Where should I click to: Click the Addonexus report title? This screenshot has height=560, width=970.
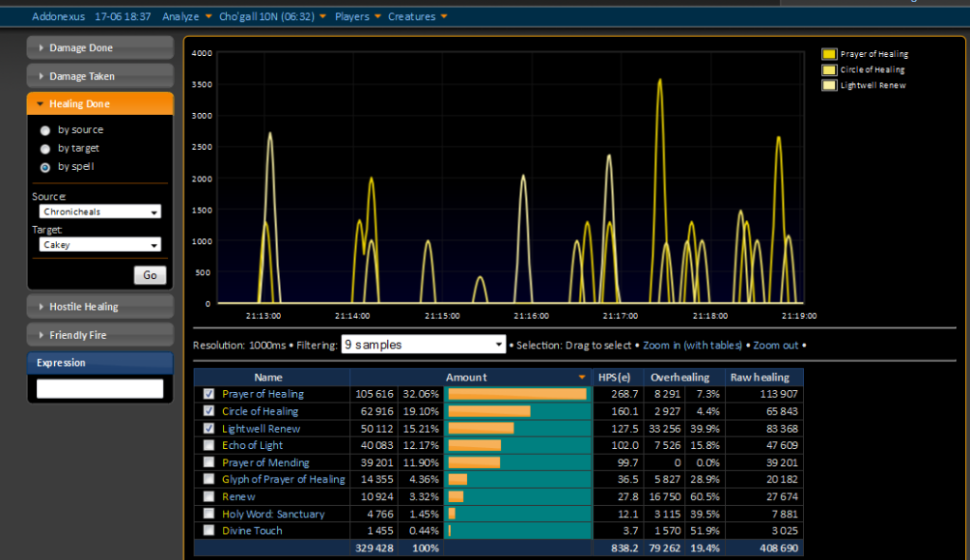[58, 17]
